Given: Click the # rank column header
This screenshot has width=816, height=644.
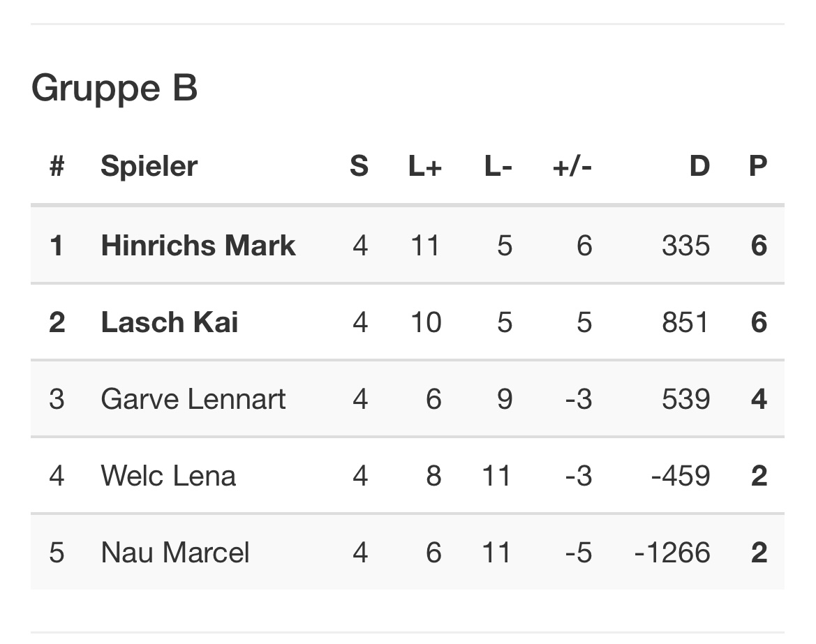Looking at the screenshot, I should pyautogui.click(x=57, y=167).
